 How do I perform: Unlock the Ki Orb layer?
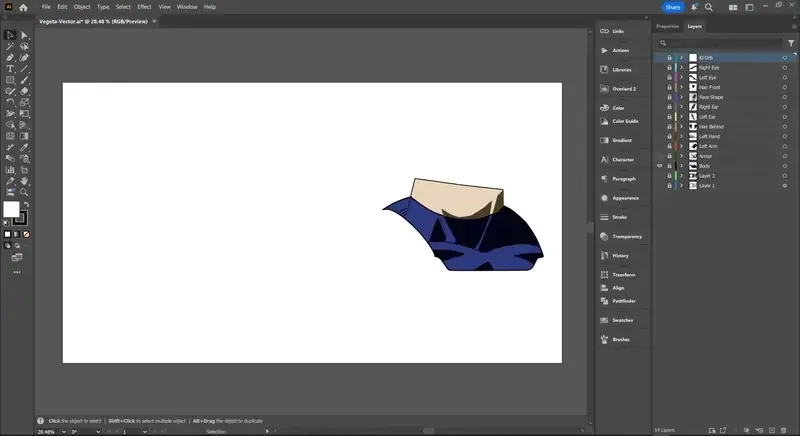(669, 58)
